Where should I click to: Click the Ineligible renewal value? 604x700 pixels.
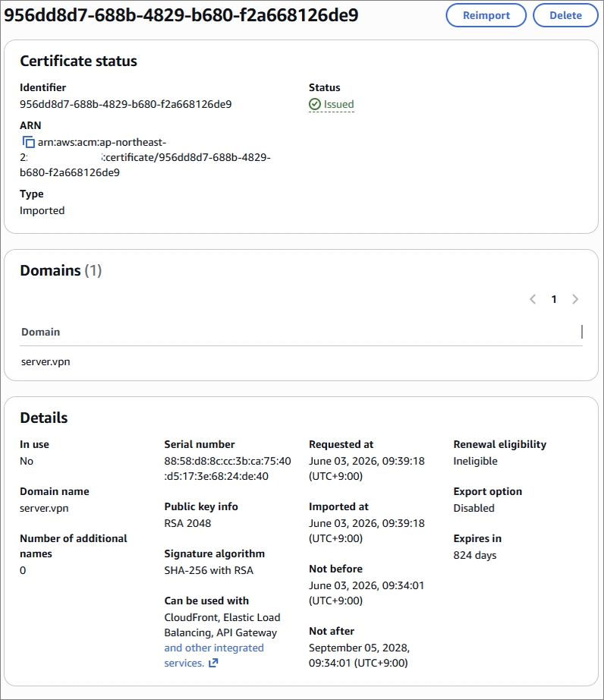click(x=475, y=461)
